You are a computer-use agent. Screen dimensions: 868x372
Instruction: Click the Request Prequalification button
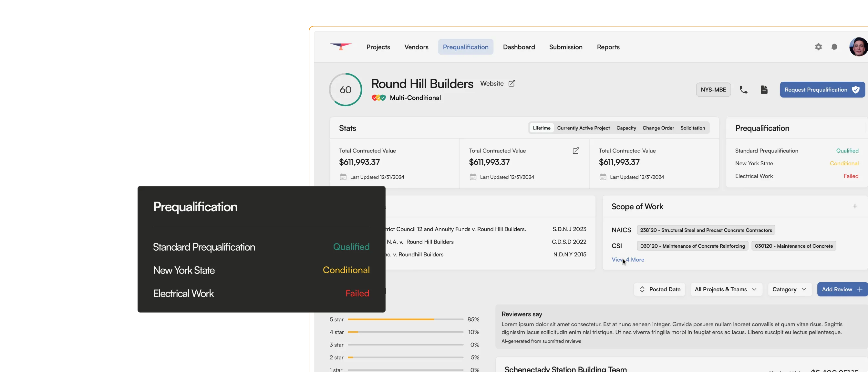[822, 90]
